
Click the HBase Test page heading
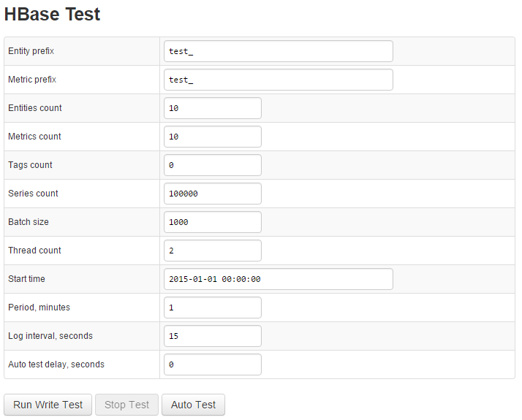click(52, 14)
